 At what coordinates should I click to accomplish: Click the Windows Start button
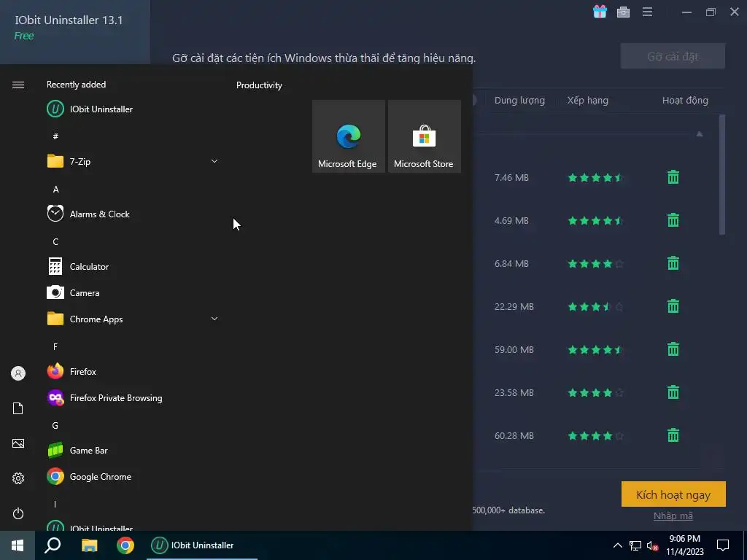tap(18, 545)
